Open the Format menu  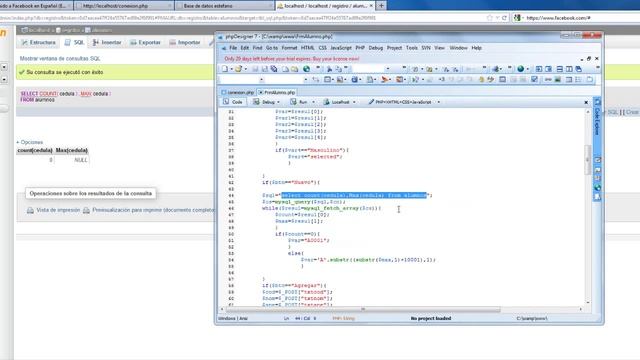[289, 48]
